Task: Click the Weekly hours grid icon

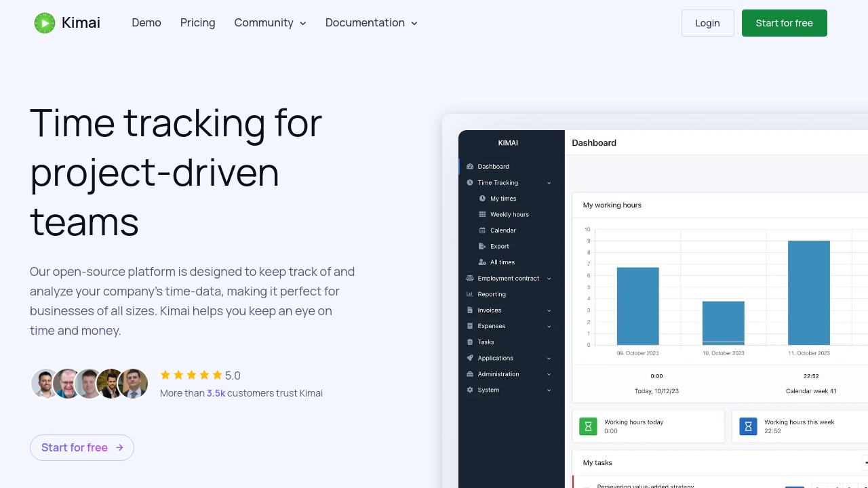Action: (482, 214)
